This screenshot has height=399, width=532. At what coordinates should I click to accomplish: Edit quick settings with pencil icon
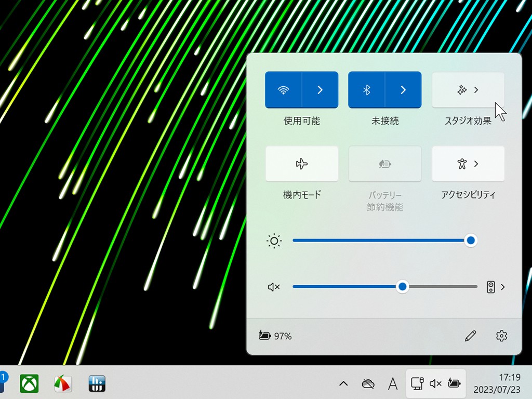tap(470, 336)
